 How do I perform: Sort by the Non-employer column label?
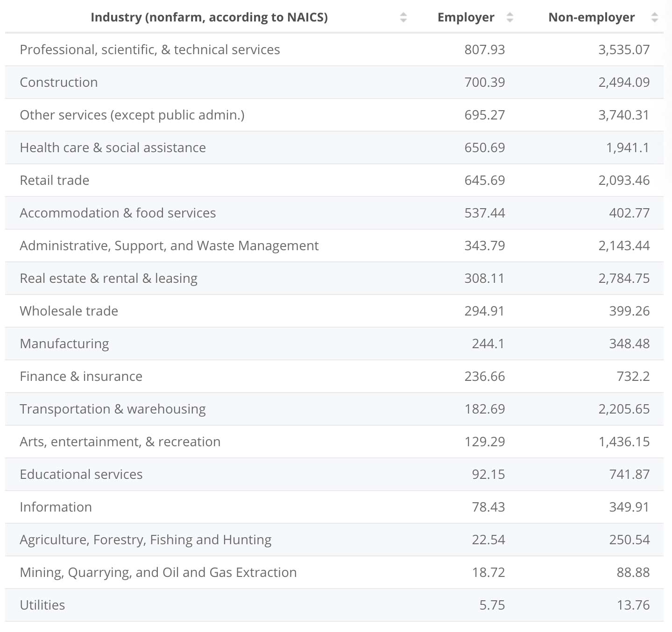click(591, 18)
